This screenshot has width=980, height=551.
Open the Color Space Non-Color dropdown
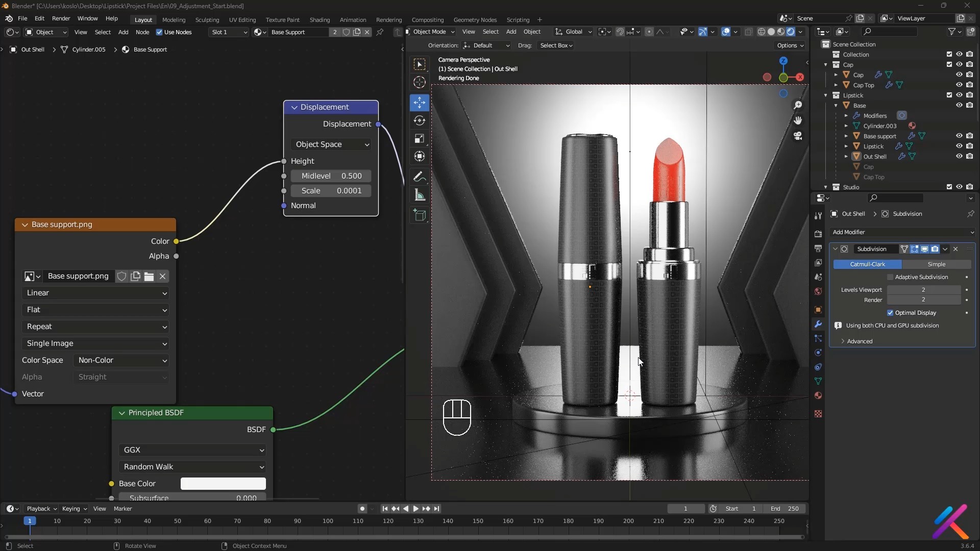[122, 360]
